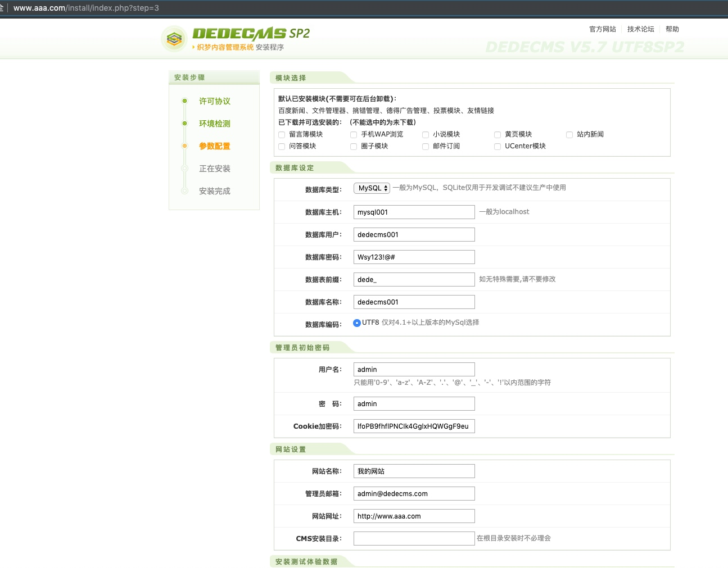Click the DedeCMS logo icon
This screenshot has width=728, height=568.
(174, 39)
